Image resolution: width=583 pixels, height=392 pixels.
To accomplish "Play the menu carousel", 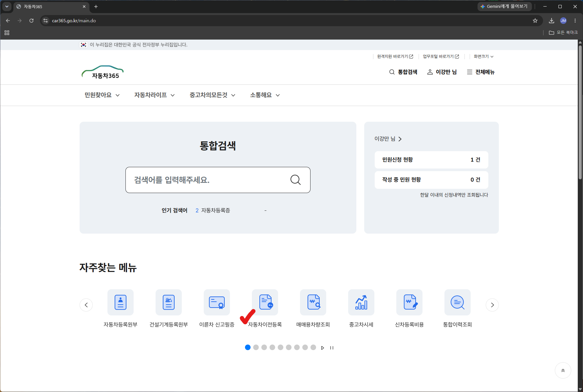I will tap(323, 348).
